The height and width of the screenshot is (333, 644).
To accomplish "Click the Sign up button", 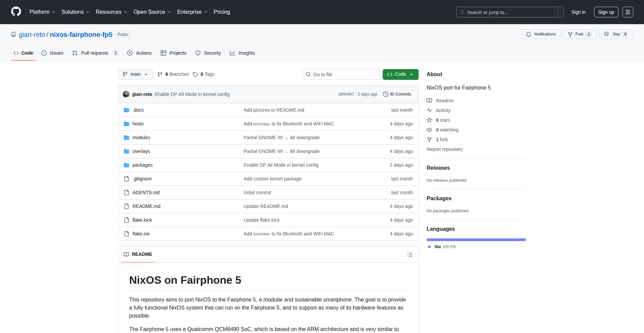I will tap(606, 12).
